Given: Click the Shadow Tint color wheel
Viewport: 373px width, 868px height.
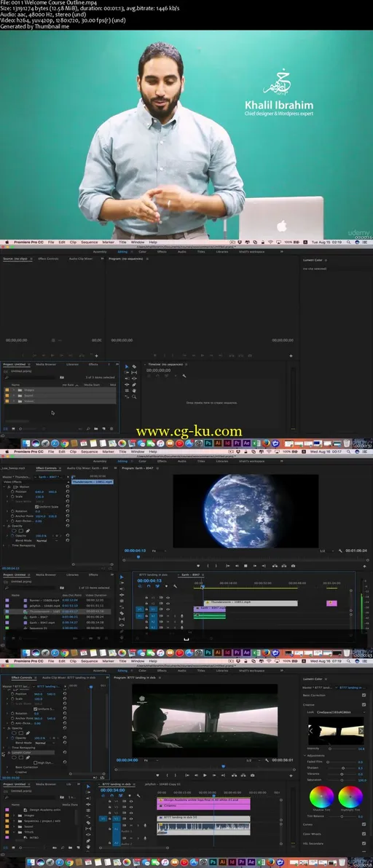Looking at the screenshot, I should tap(321, 797).
